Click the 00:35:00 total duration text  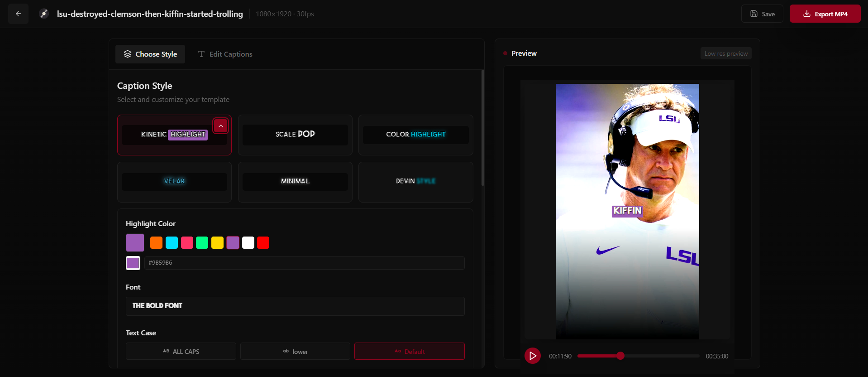click(717, 356)
